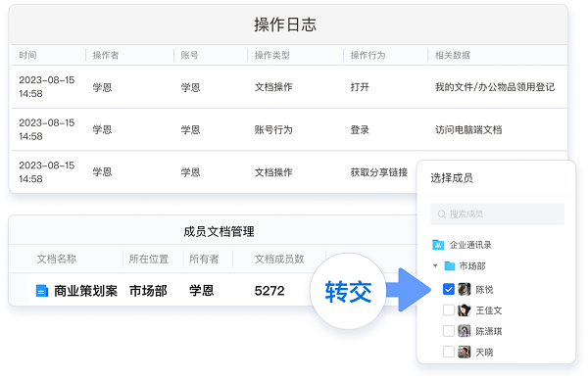
Task: Uncheck the checkbox for 陈悦
Action: point(449,289)
